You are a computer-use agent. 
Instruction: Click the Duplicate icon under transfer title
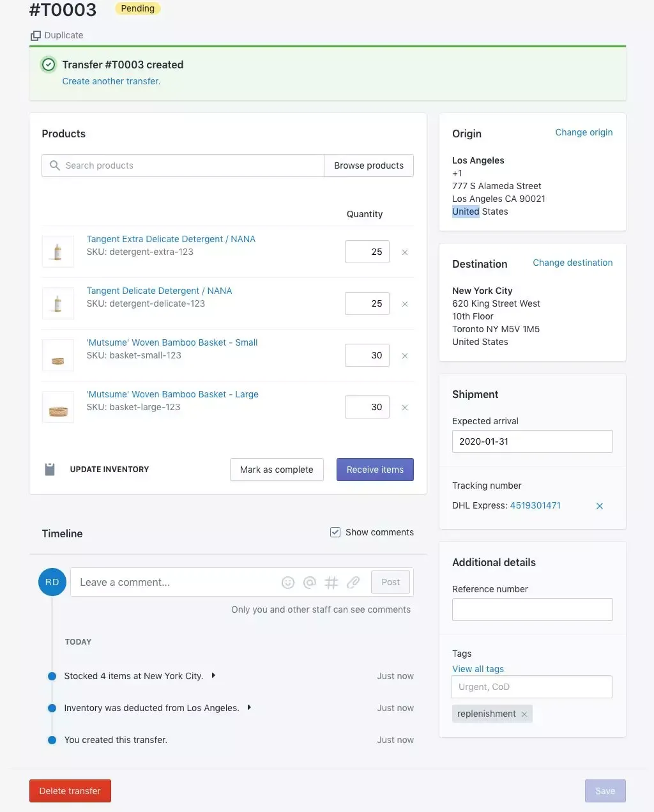(36, 36)
